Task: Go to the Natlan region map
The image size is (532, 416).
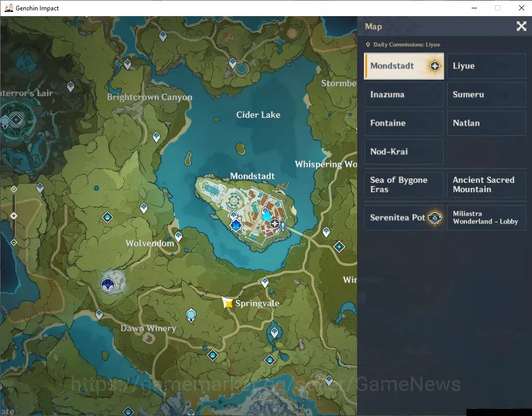Action: (486, 123)
